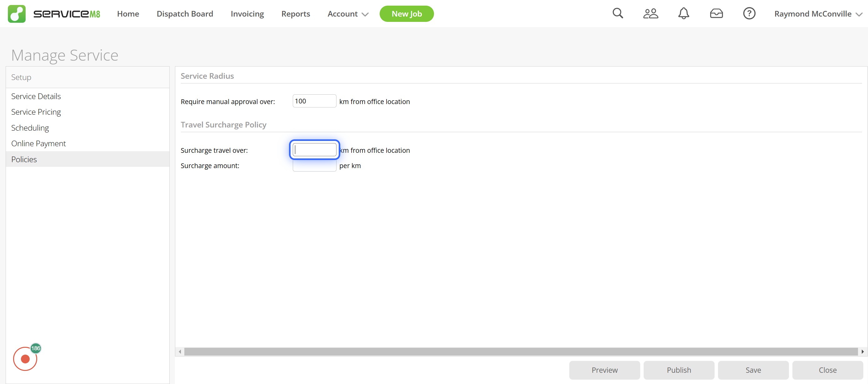Click the Publish button
The image size is (868, 384).
pos(679,370)
